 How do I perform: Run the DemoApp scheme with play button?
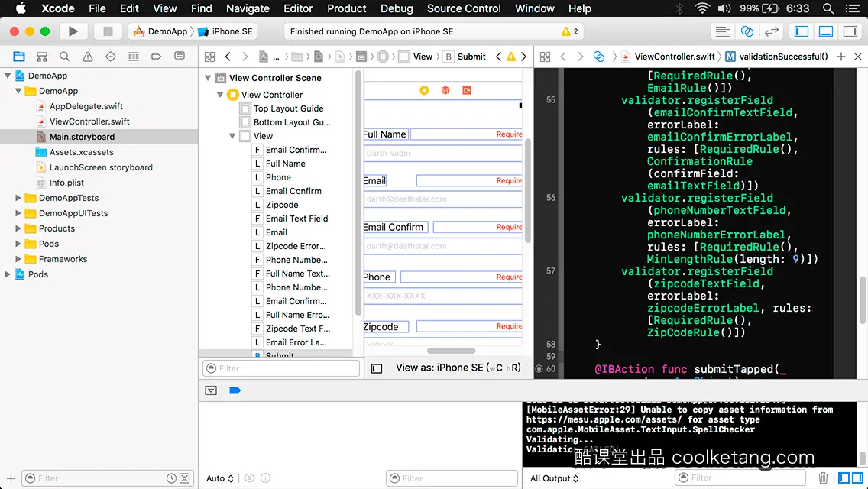click(x=73, y=31)
